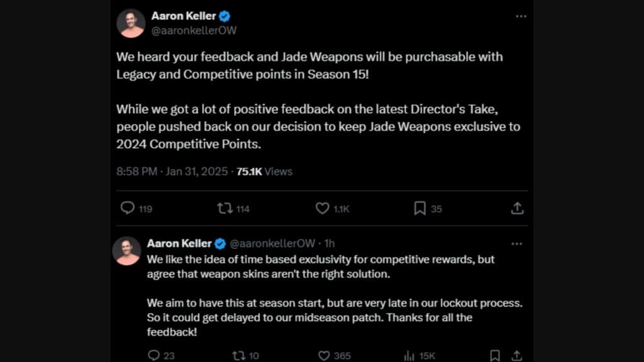Retweet the main Jade Weapons post
This screenshot has height=362, width=644.
226,208
